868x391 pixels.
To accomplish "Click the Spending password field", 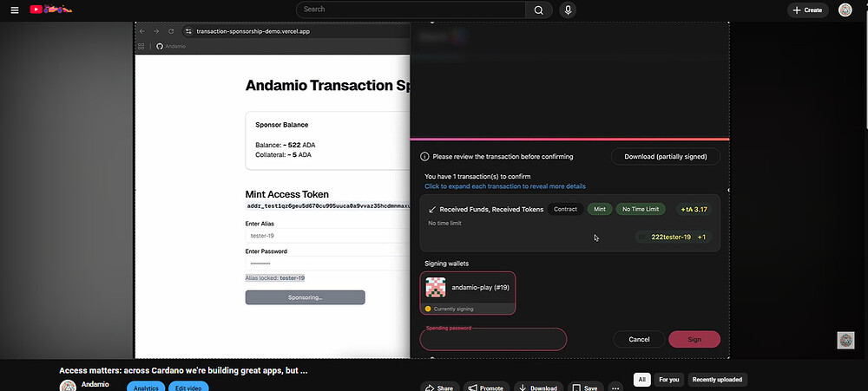I will pos(493,339).
